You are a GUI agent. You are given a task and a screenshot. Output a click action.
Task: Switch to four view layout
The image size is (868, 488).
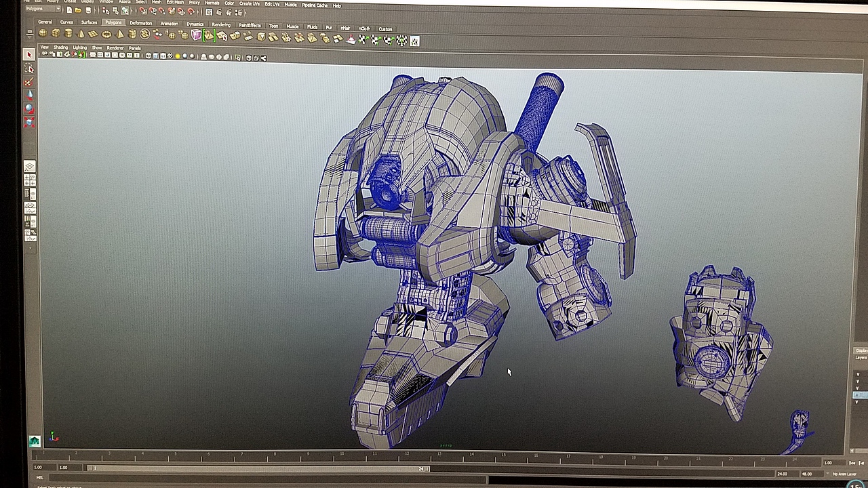coord(30,180)
